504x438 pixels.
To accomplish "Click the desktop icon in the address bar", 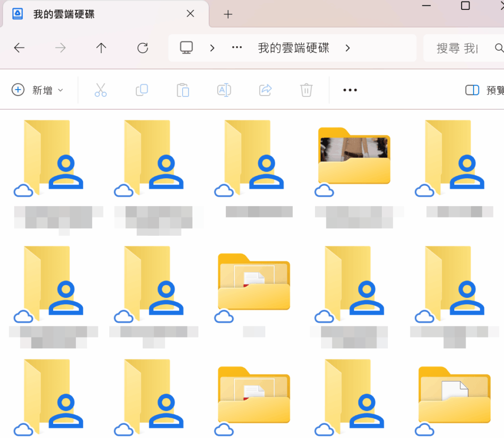I will 186,48.
